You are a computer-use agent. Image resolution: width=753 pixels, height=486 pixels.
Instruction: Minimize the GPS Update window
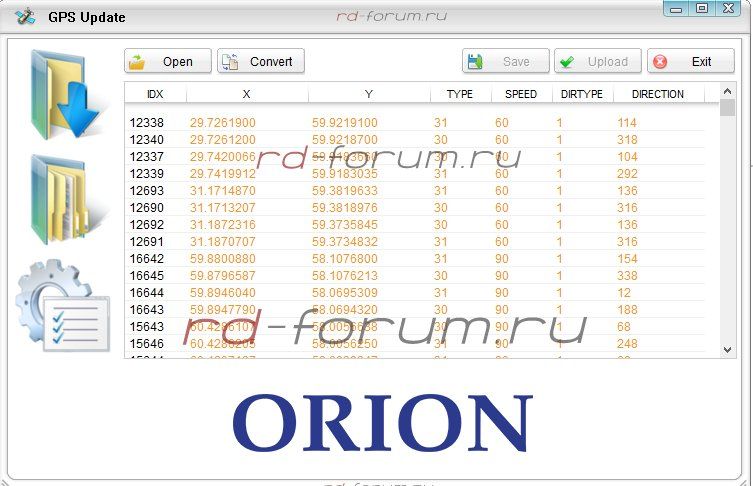[676, 9]
